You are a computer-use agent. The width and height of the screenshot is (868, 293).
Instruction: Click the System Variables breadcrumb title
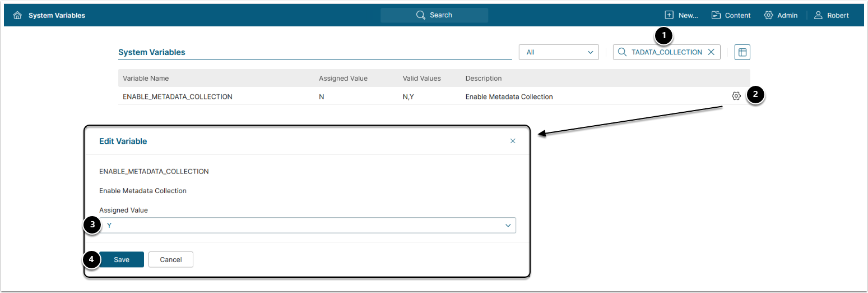[57, 16]
